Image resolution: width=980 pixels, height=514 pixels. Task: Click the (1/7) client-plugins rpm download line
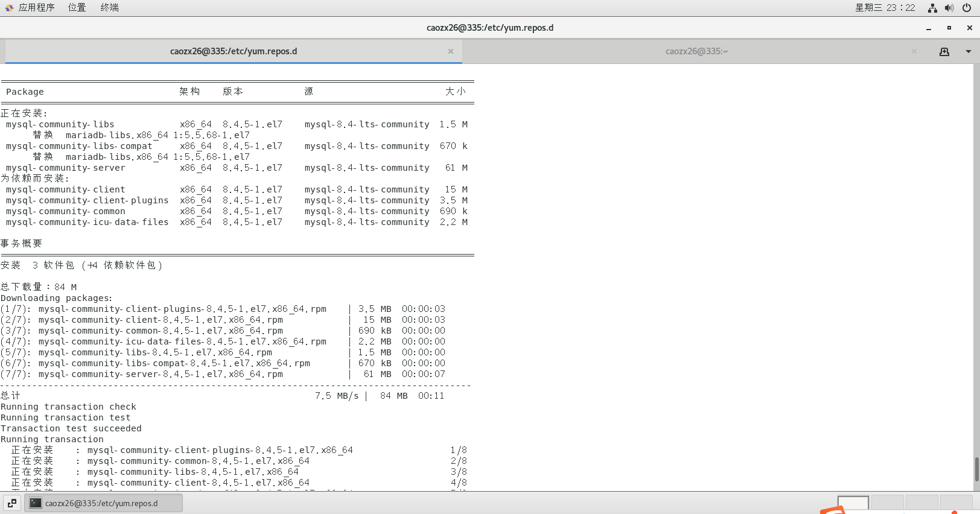click(x=223, y=309)
